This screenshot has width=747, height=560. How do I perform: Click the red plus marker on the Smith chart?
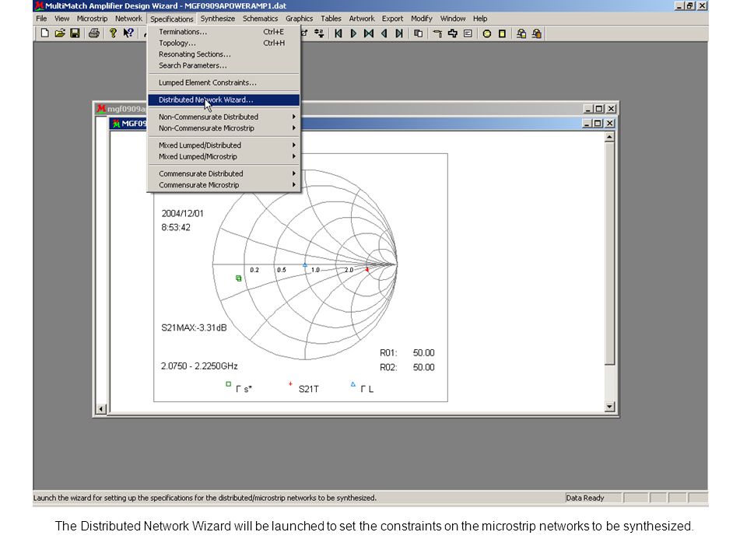(366, 270)
